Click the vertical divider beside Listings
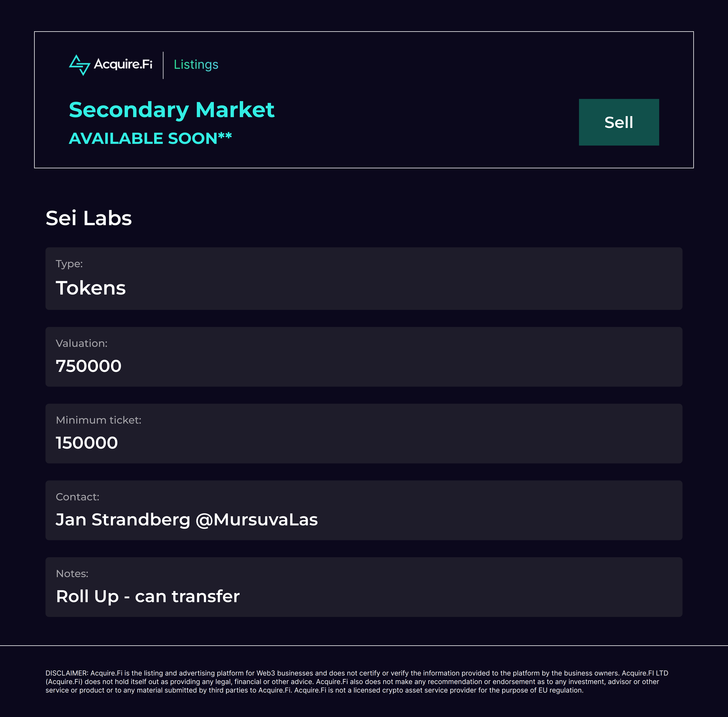Viewport: 728px width, 717px height. click(x=163, y=65)
